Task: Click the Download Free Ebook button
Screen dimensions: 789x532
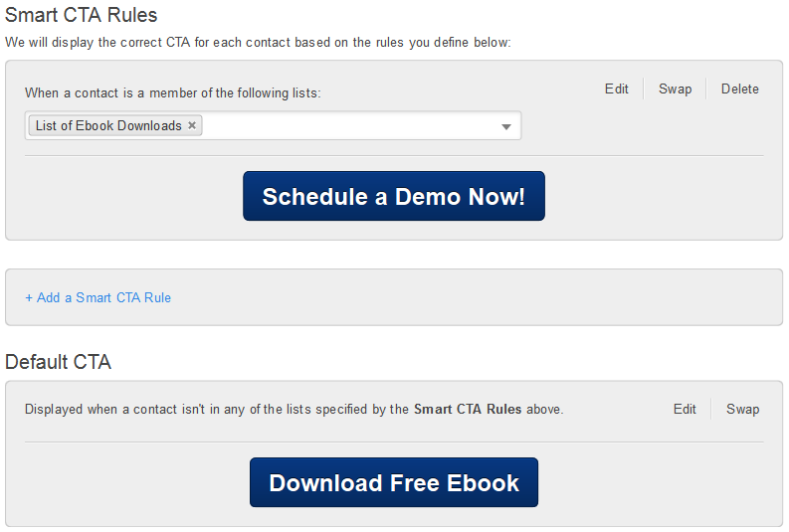Action: click(x=394, y=482)
